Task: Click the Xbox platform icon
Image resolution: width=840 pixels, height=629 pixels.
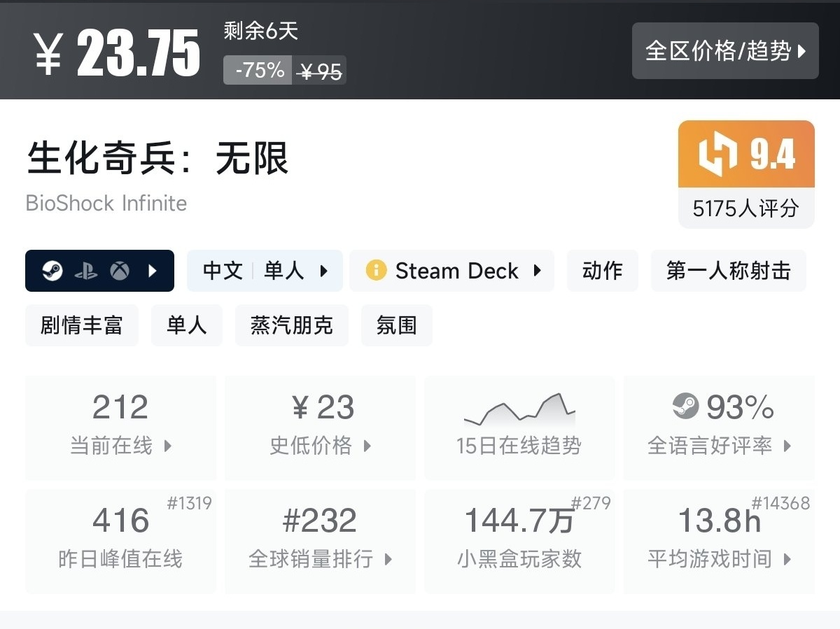Action: tap(120, 271)
